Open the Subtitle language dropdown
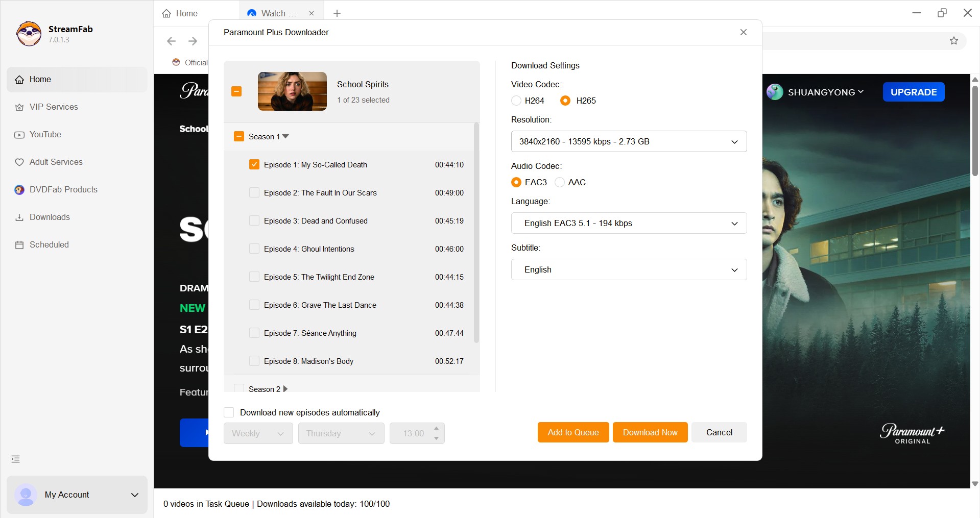The height and width of the screenshot is (518, 980). pos(629,269)
